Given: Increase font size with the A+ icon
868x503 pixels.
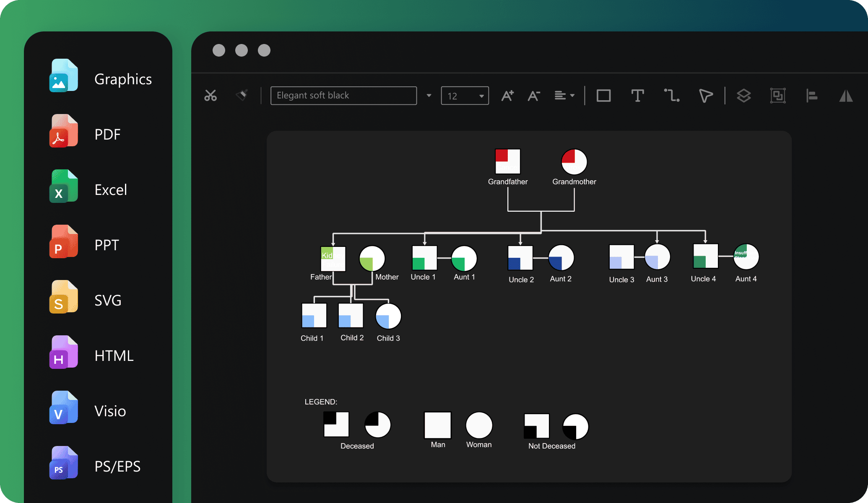Looking at the screenshot, I should click(x=508, y=96).
